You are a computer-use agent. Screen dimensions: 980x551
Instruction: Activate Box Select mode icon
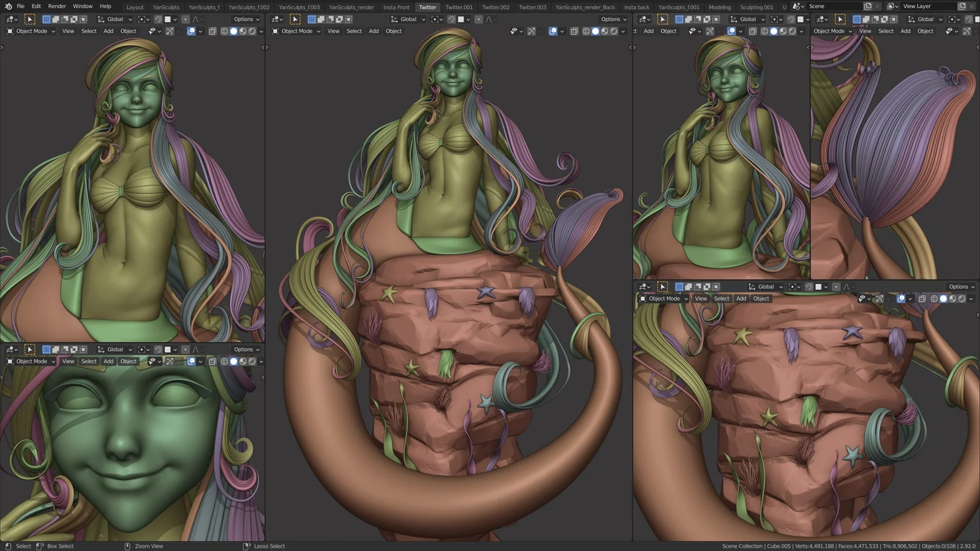pos(46,19)
